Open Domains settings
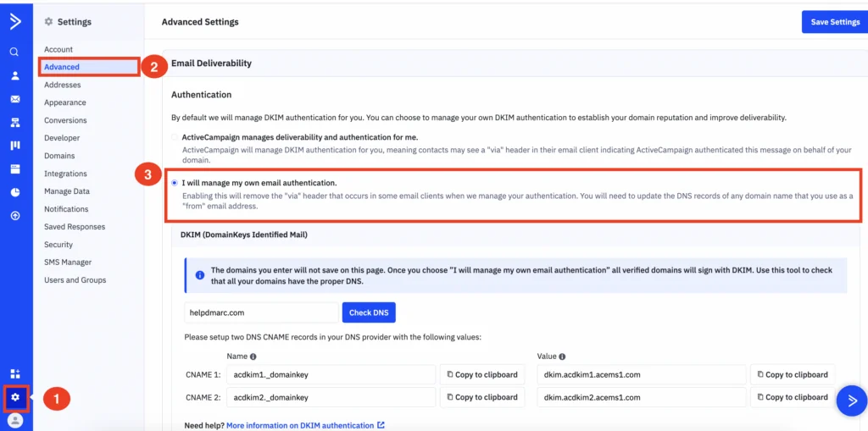Image resolution: width=868 pixels, height=431 pixels. pyautogui.click(x=60, y=156)
